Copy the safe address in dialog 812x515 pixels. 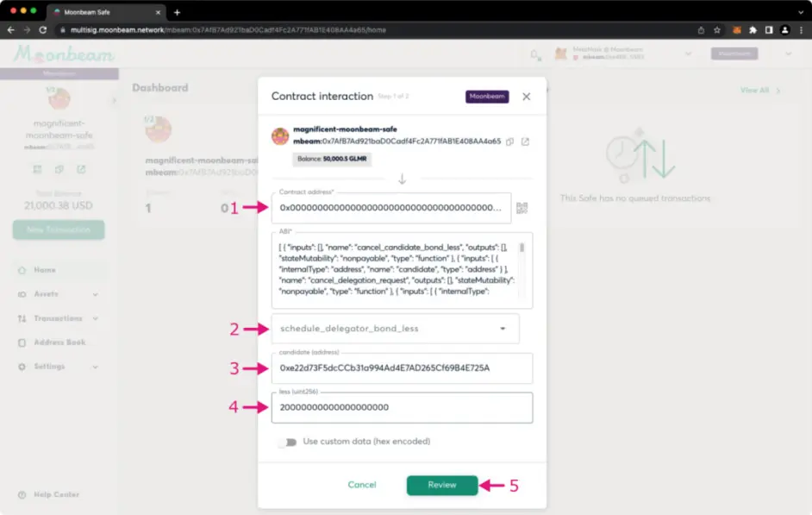point(510,141)
